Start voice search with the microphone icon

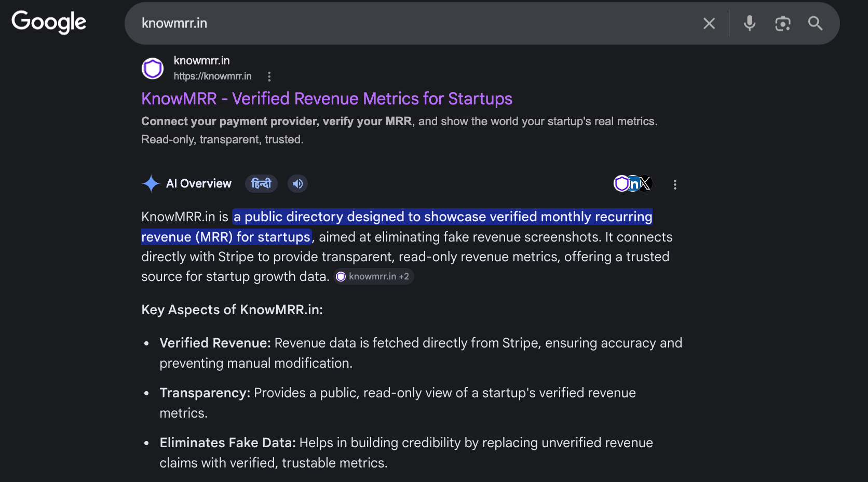[x=749, y=23]
